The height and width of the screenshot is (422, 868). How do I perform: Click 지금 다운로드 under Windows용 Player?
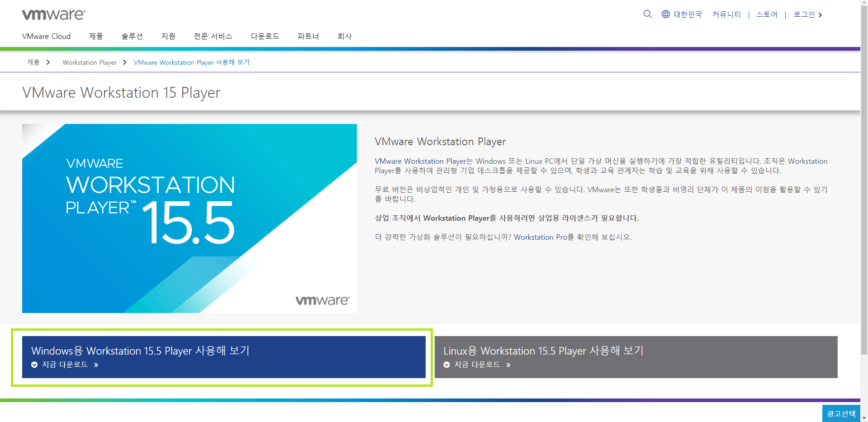pyautogui.click(x=65, y=365)
